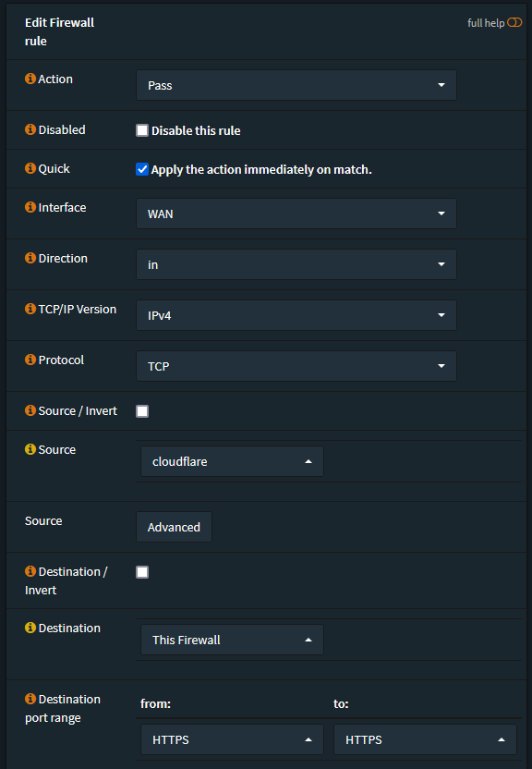Image resolution: width=532 pixels, height=769 pixels.
Task: Click the Source / Invert info icon
Action: [30, 410]
